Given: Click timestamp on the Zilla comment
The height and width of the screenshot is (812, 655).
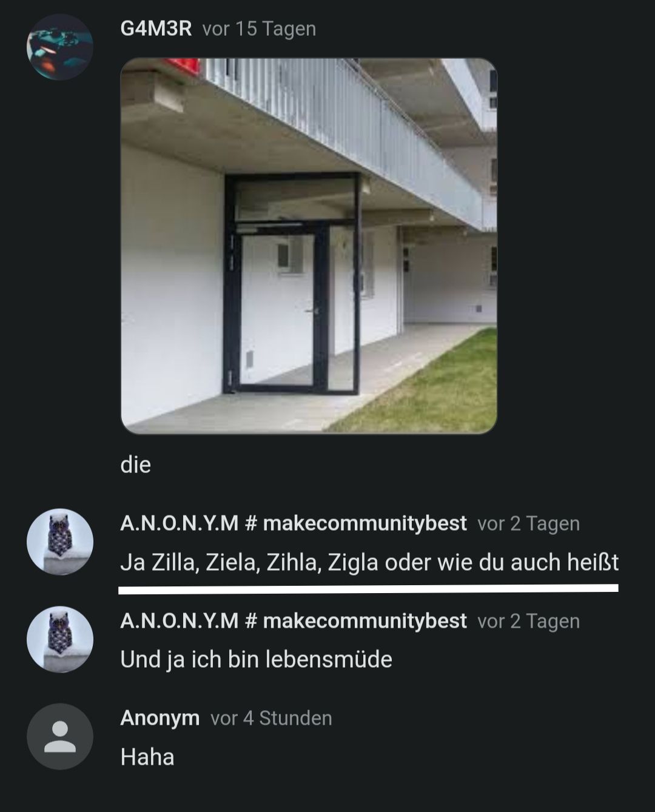Looking at the screenshot, I should coord(528,524).
